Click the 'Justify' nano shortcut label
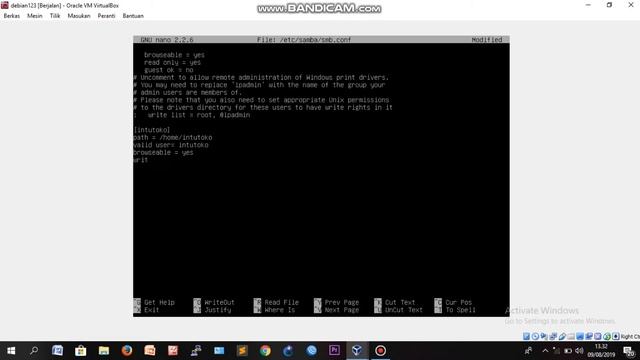The height and width of the screenshot is (360, 640). pyautogui.click(x=218, y=310)
